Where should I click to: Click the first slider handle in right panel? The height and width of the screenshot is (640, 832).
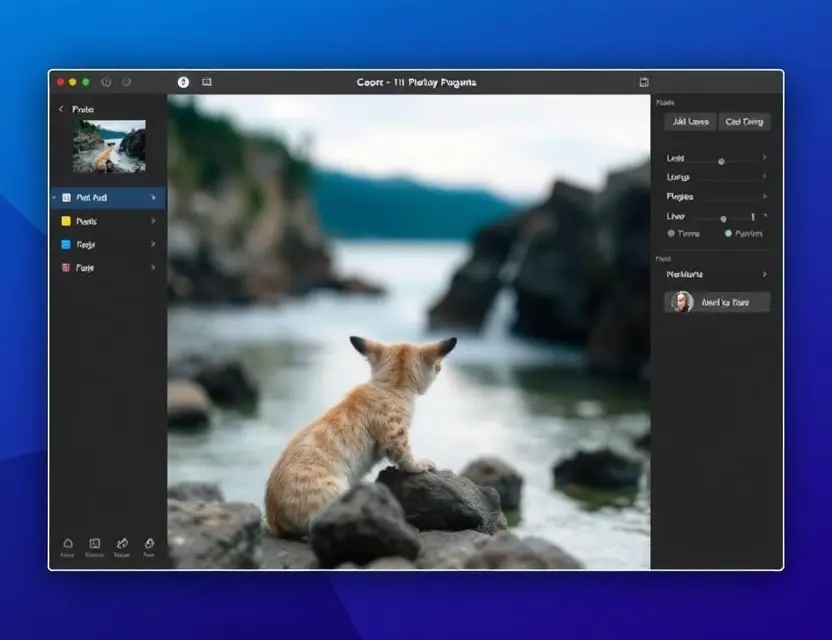(721, 161)
